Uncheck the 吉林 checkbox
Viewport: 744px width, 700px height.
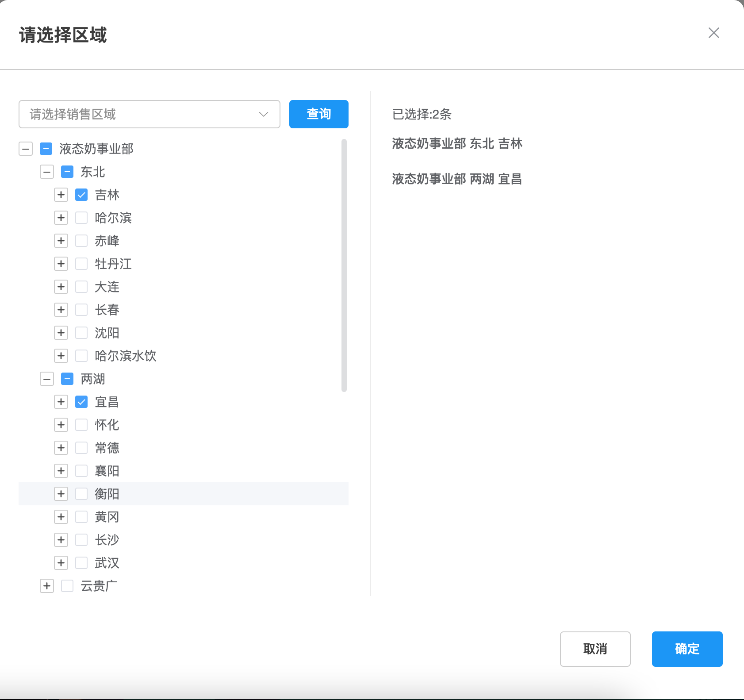pos(81,195)
